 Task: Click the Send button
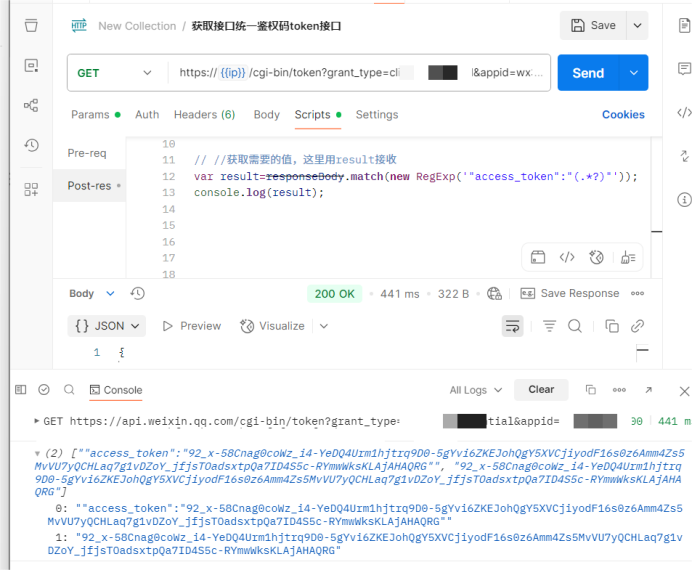(589, 73)
